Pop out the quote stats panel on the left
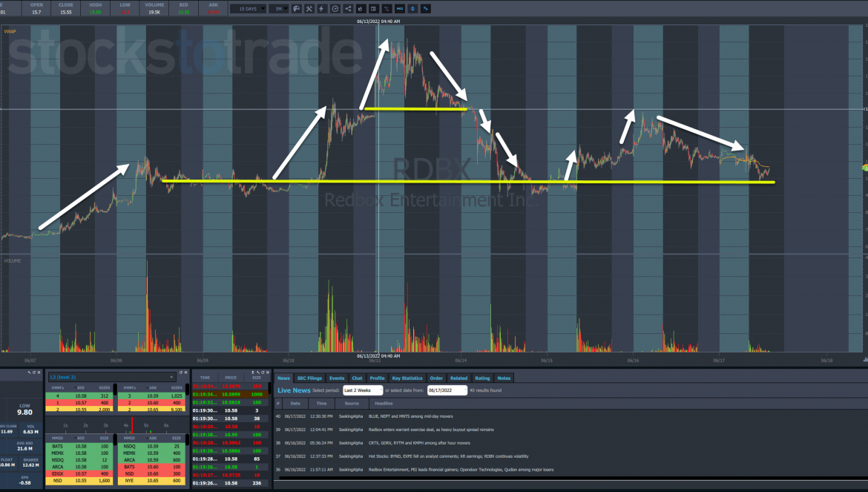This screenshot has width=868, height=492. (34, 373)
